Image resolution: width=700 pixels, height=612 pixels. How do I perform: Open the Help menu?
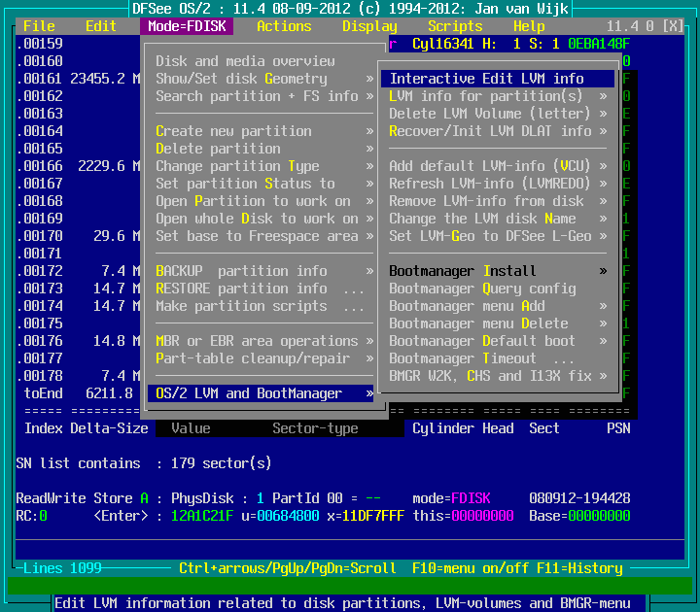click(529, 26)
